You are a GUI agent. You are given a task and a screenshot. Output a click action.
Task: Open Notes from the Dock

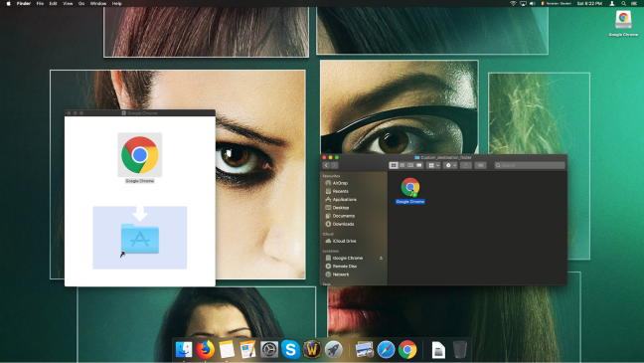point(227,350)
